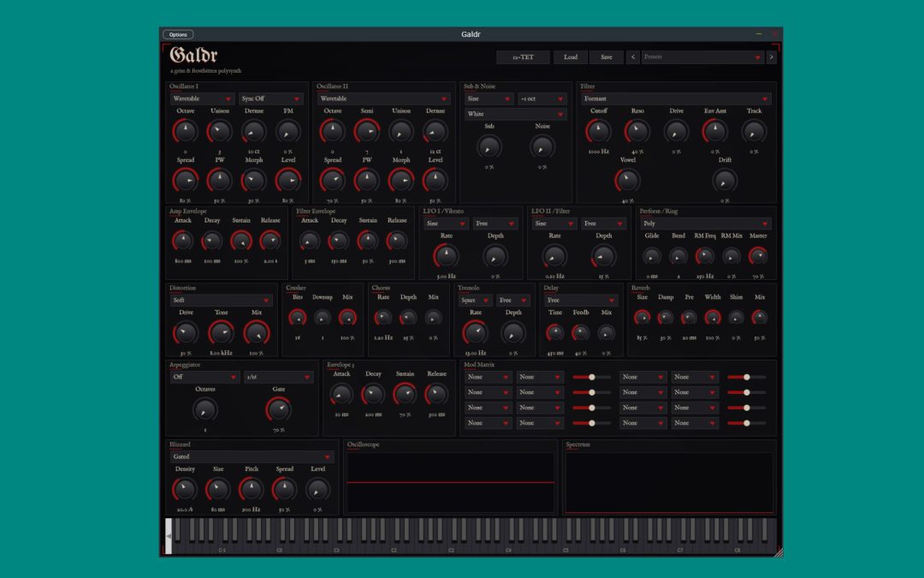
Task: Click Oscillator I Octave knob
Action: point(185,132)
